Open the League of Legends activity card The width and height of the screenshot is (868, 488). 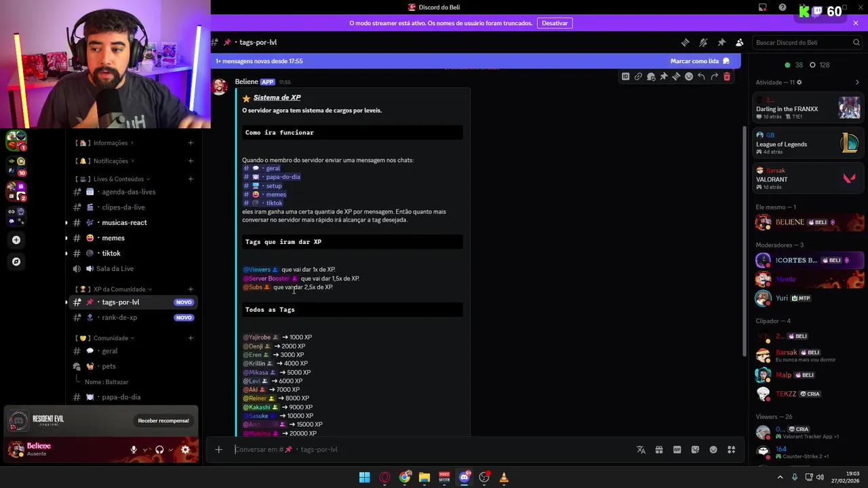(x=808, y=144)
